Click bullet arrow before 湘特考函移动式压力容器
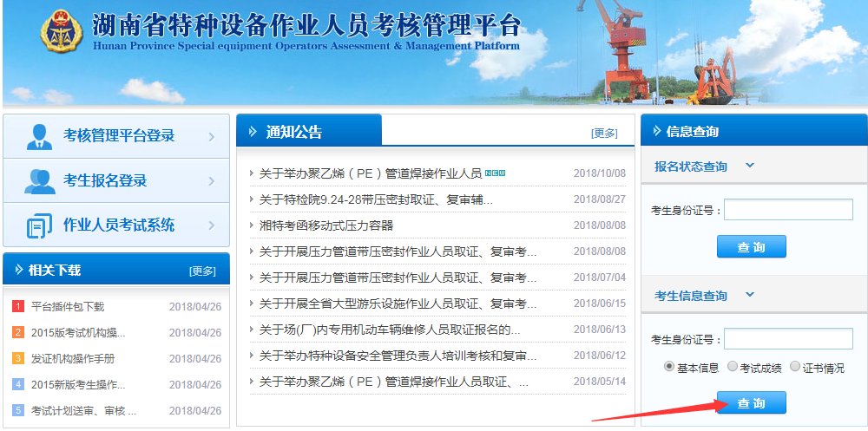 (252, 225)
